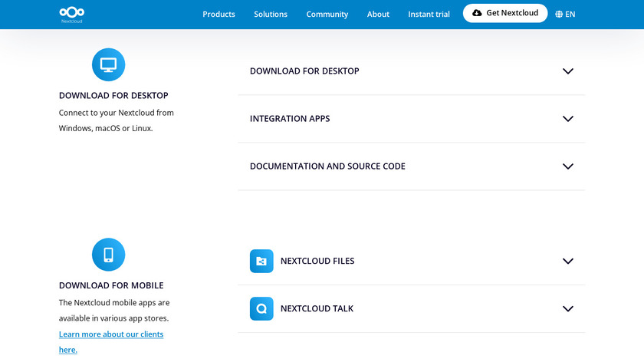Click the globe language icon
The width and height of the screenshot is (644, 362).
pos(559,15)
